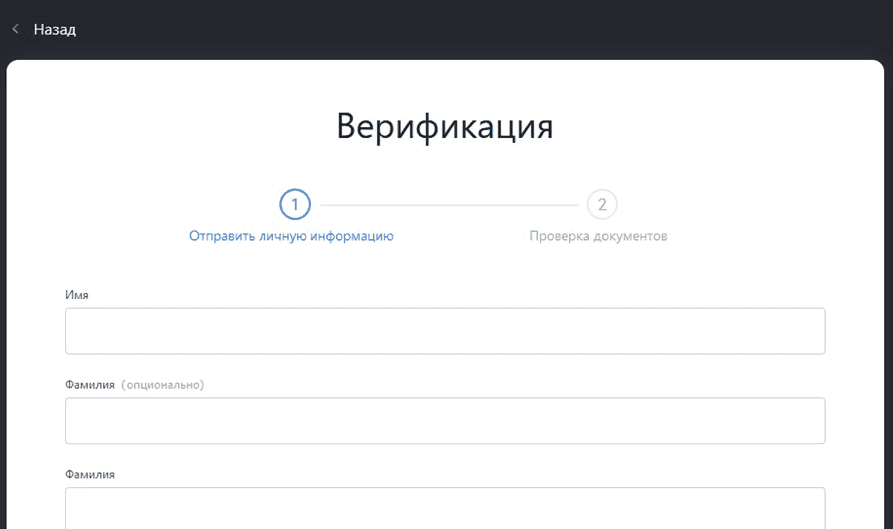Viewport: 893px width, 529px height.
Task: Click the Проверка документов step label
Action: tap(598, 236)
